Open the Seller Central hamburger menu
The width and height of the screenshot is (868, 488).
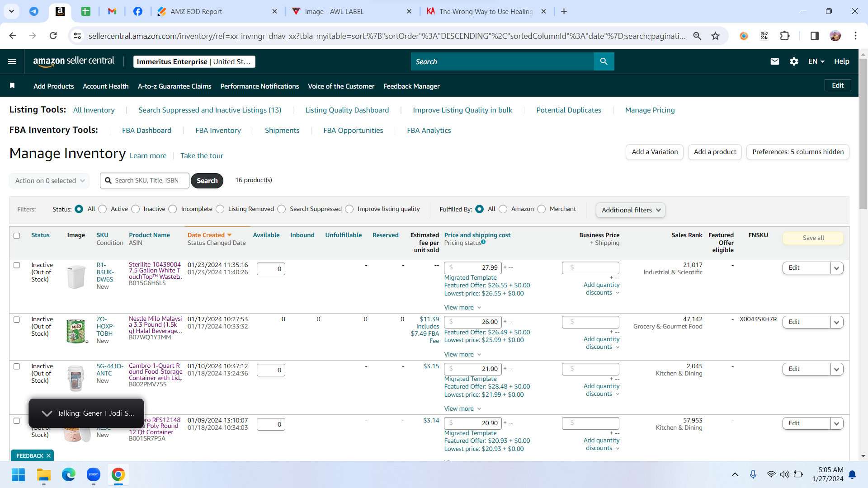tap(12, 61)
